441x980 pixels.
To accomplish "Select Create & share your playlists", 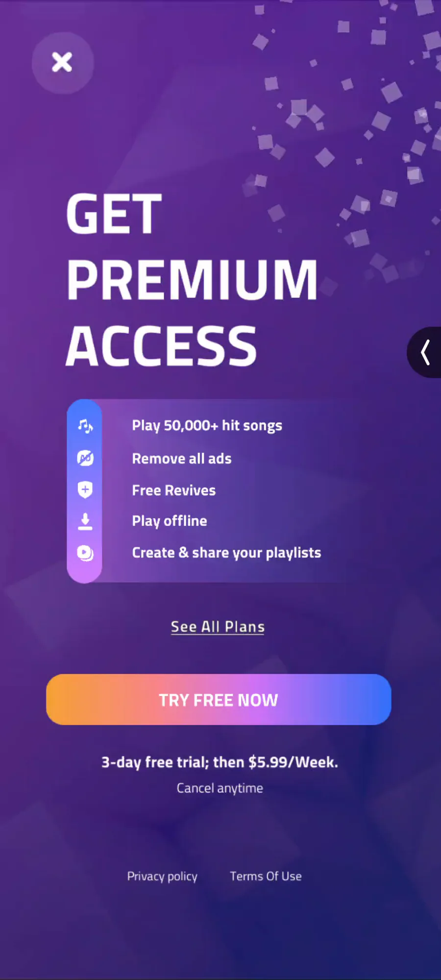I will click(226, 553).
